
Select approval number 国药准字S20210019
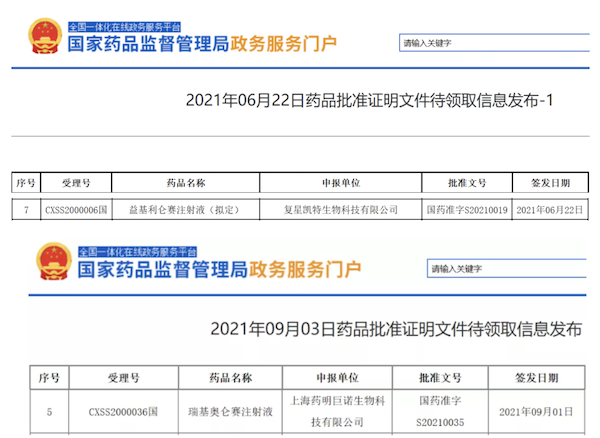(x=467, y=210)
